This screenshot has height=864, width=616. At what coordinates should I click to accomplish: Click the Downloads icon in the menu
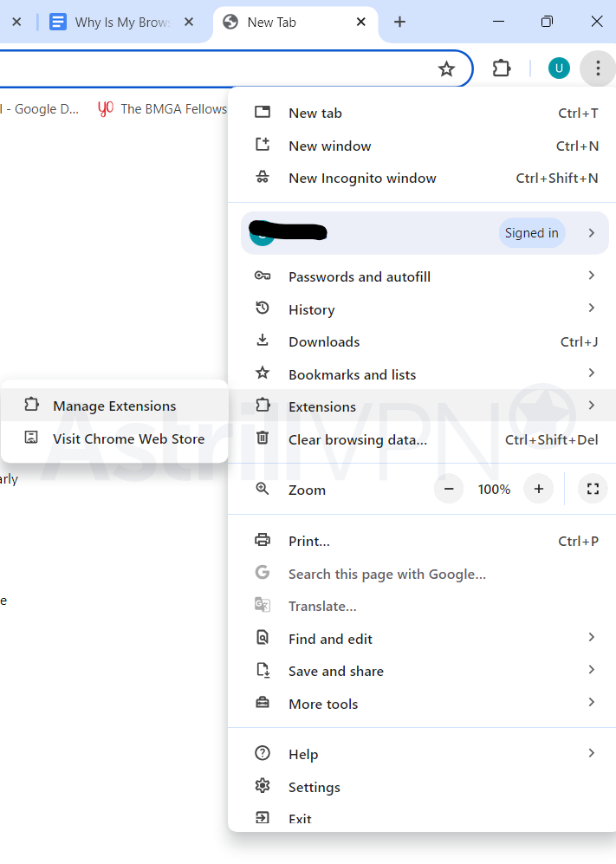(262, 341)
